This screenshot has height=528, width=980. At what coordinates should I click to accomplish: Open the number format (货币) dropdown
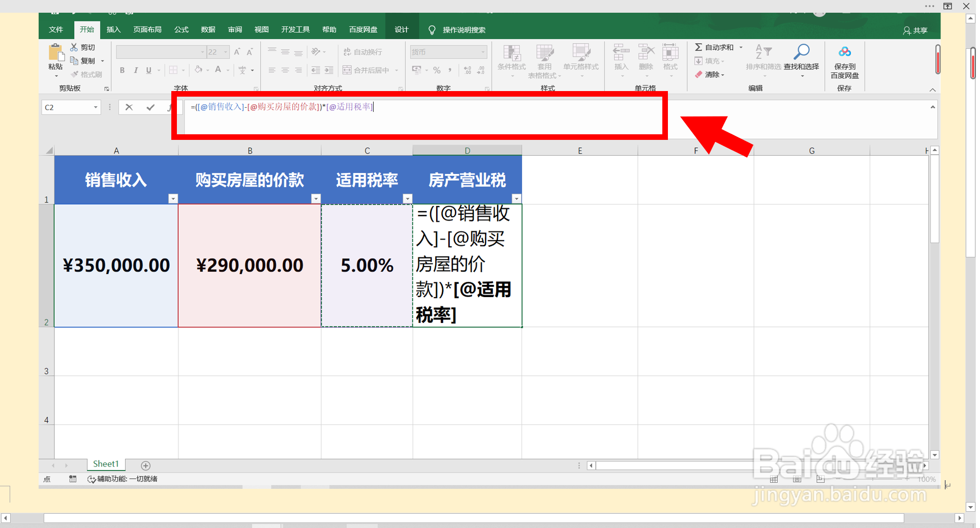tap(482, 51)
